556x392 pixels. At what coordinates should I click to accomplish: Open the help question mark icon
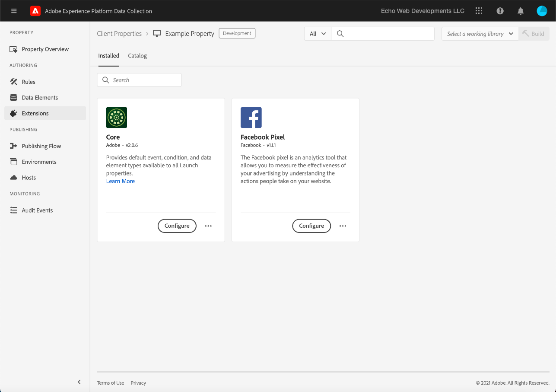500,11
